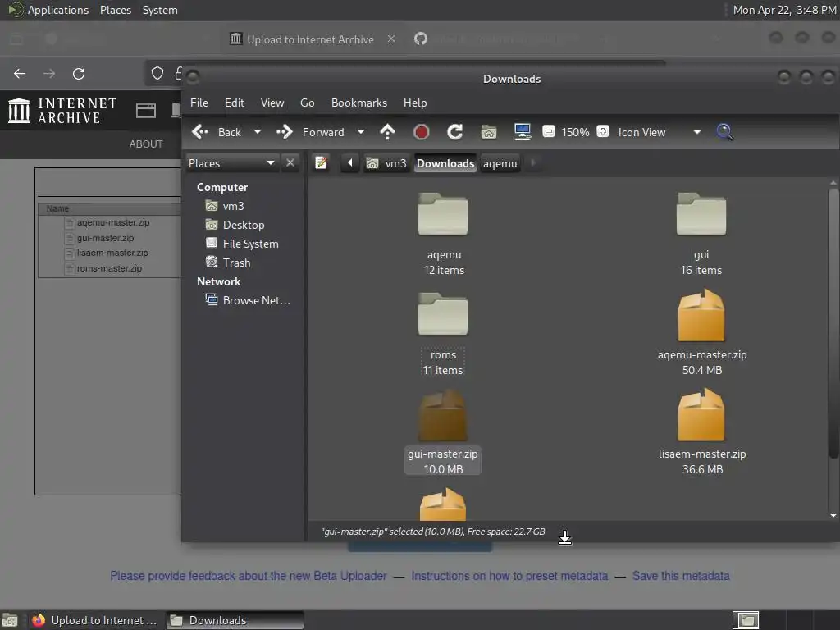Viewport: 840px width, 630px height.
Task: Open the ABOUT link on Internet Archive
Action: (x=146, y=144)
